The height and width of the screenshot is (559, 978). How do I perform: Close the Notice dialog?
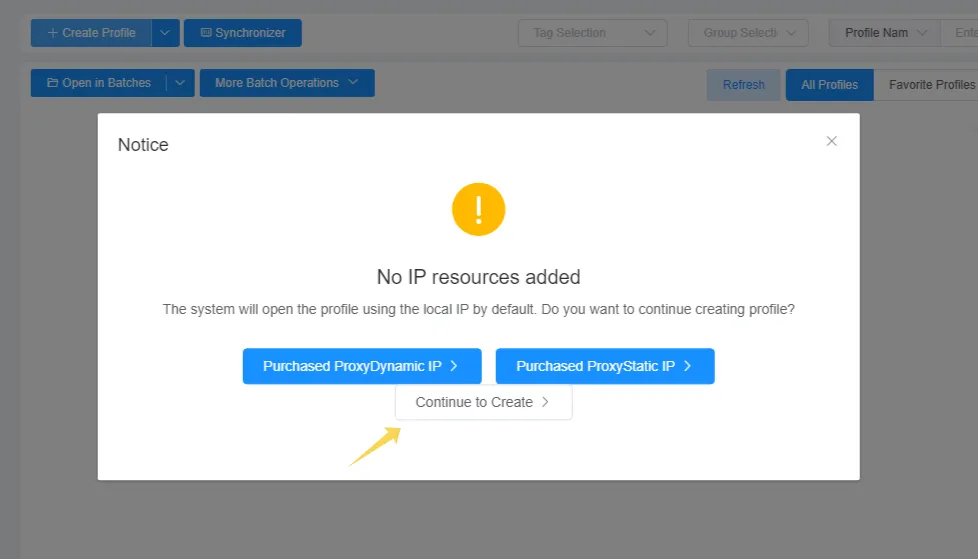831,141
